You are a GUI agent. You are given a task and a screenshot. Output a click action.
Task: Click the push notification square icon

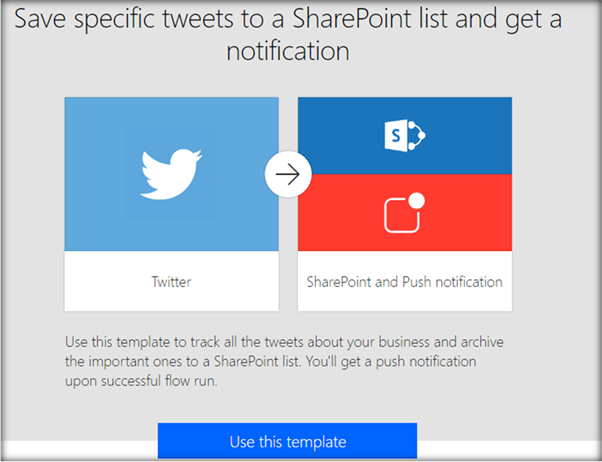click(x=402, y=216)
